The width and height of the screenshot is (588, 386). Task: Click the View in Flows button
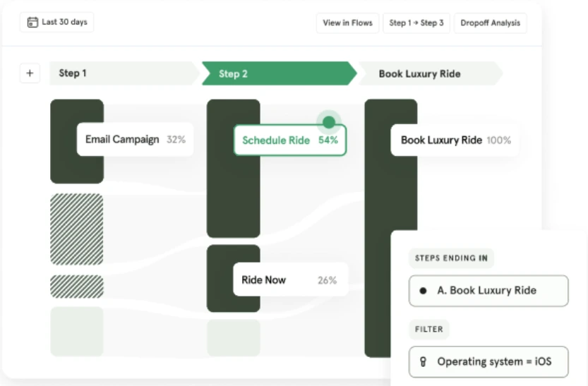pyautogui.click(x=347, y=23)
